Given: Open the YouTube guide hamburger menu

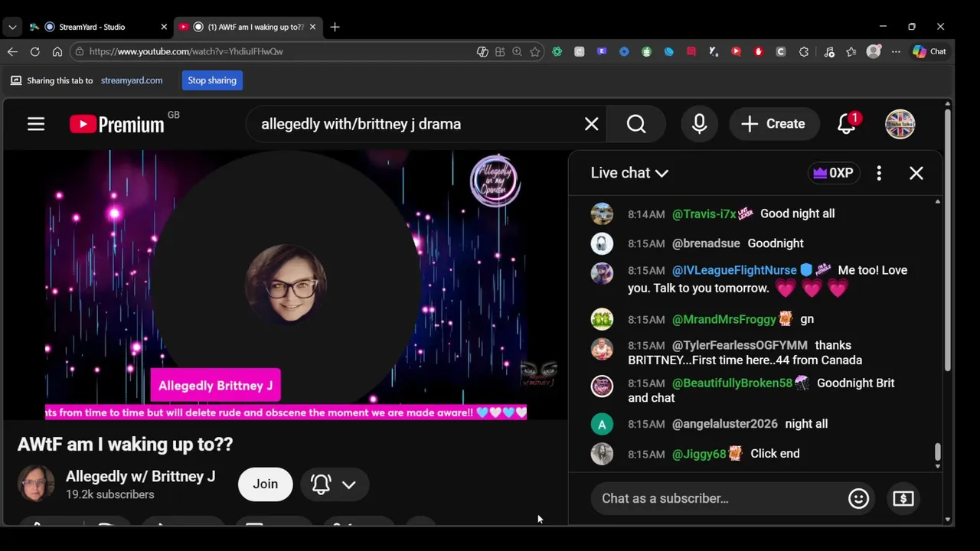Looking at the screenshot, I should click(36, 124).
